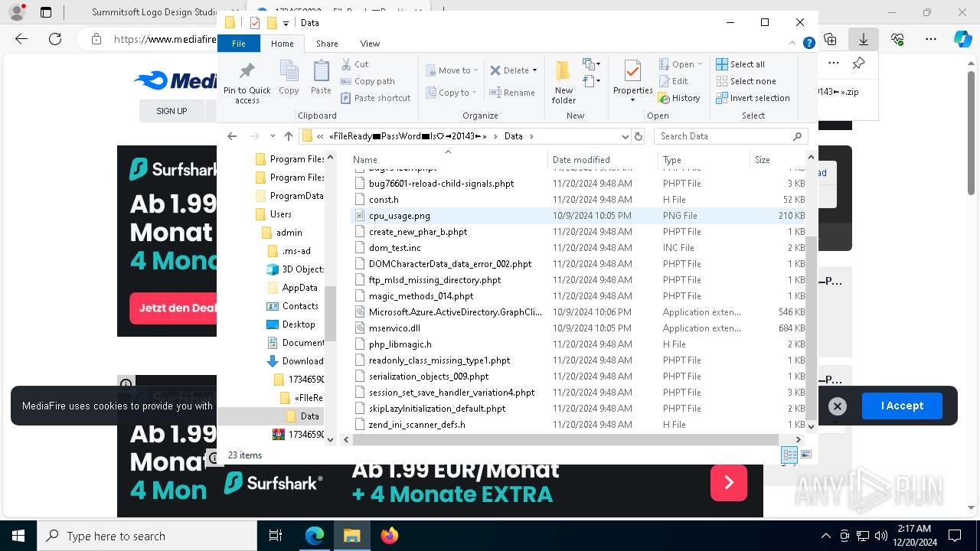Click the Paste ribbon icon
Viewport: 980px width, 551px height.
coord(321,78)
